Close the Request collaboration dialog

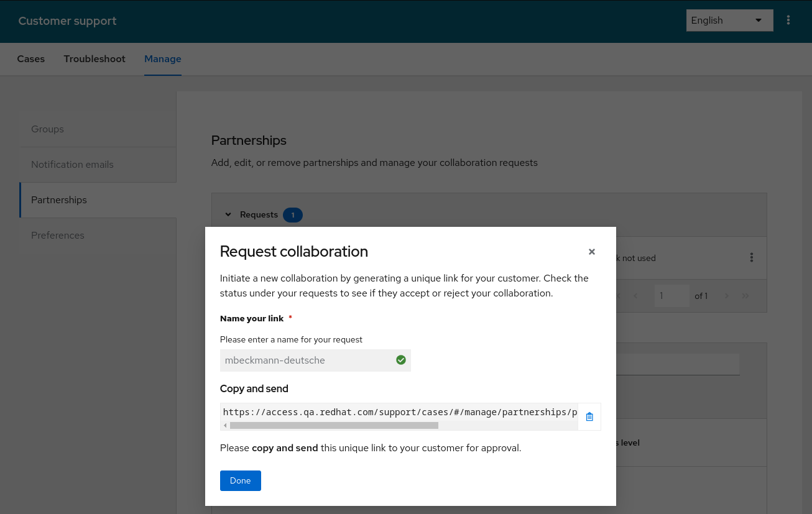(592, 252)
